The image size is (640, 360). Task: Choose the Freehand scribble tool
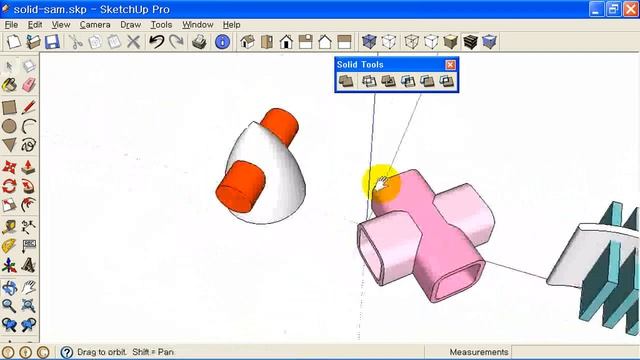[x=29, y=144]
